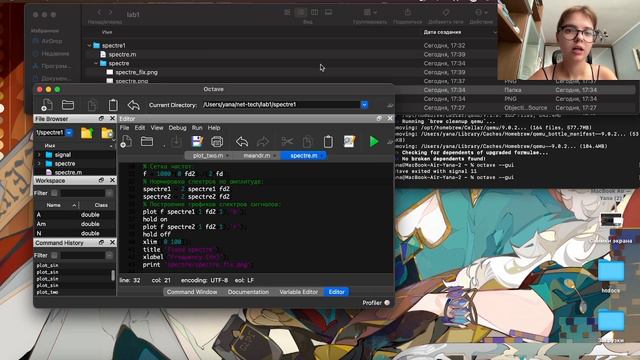This screenshot has width=640, height=360.
Task: Toggle the Workspace Filter checkbox
Action: pyautogui.click(x=54, y=193)
